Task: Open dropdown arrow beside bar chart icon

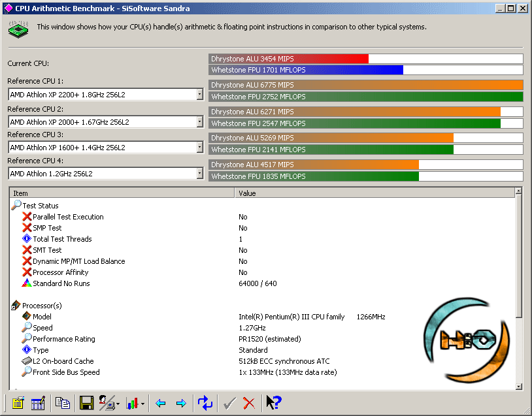Action: coord(143,404)
